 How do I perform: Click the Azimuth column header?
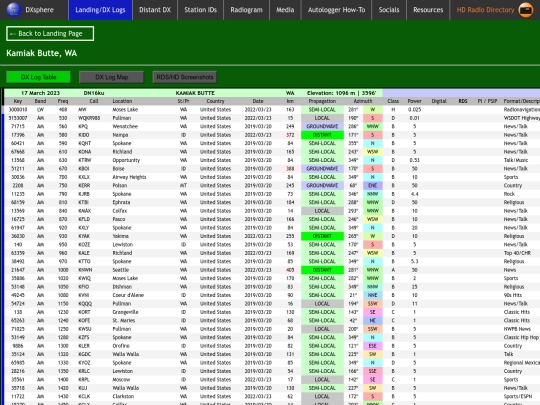[363, 101]
